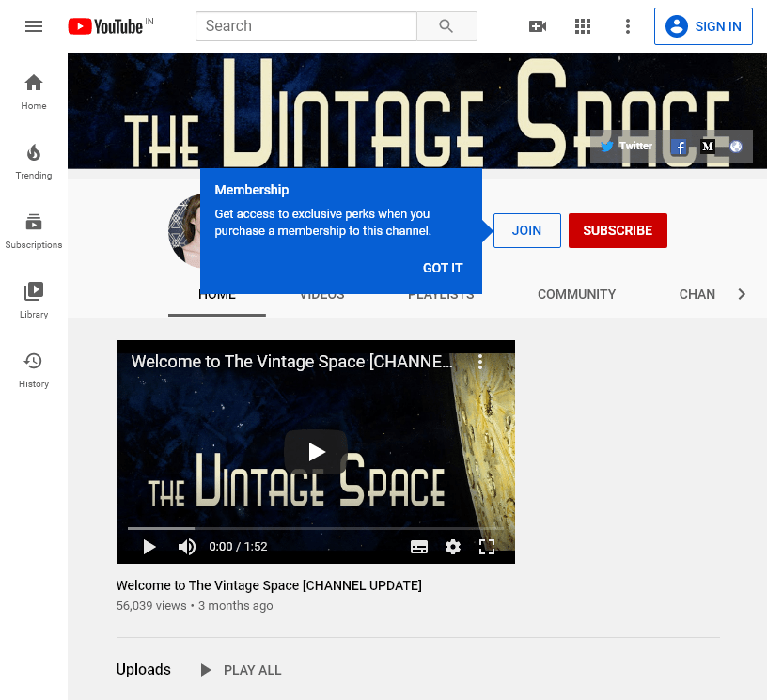Open the channel's website globe icon

pyautogui.click(x=736, y=147)
